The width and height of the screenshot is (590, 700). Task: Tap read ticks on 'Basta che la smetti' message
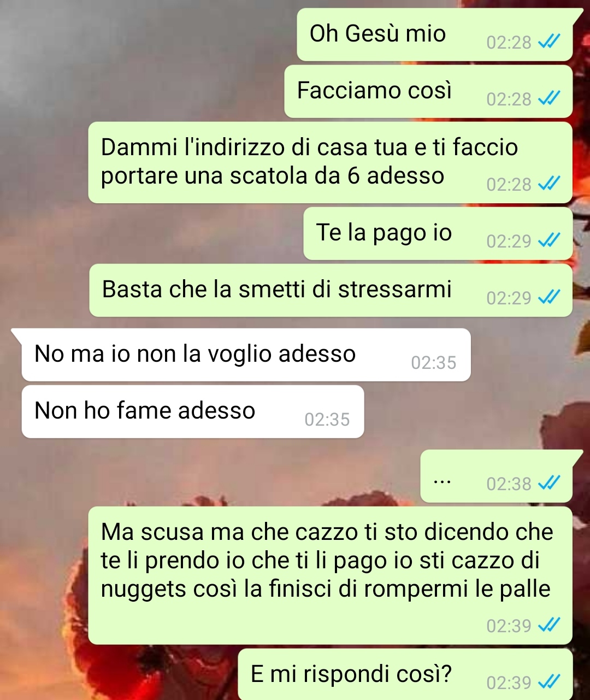549,297
